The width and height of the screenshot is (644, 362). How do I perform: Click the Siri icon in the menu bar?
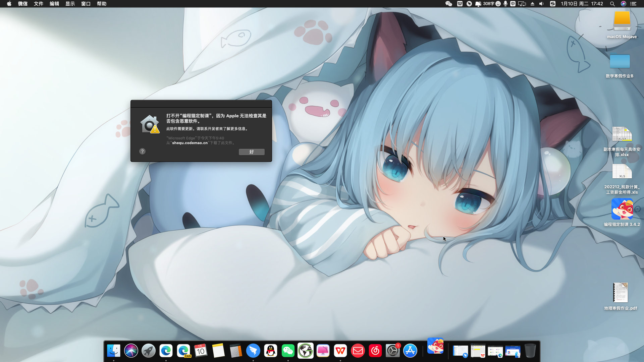tap(624, 4)
